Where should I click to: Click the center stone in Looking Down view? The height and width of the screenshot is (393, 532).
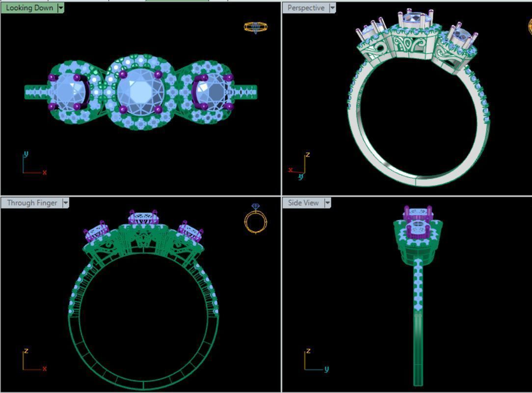click(x=141, y=92)
